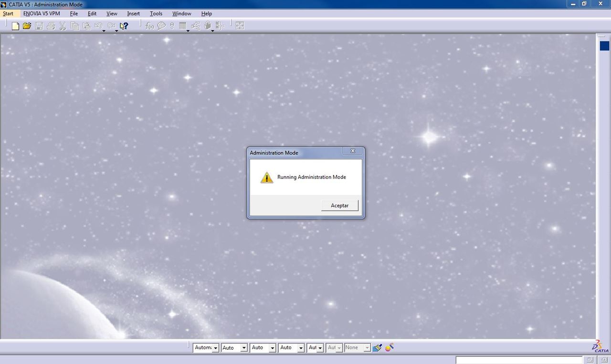Click the lock icon in toolbar
The width and height of the screenshot is (611, 364).
tap(208, 26)
